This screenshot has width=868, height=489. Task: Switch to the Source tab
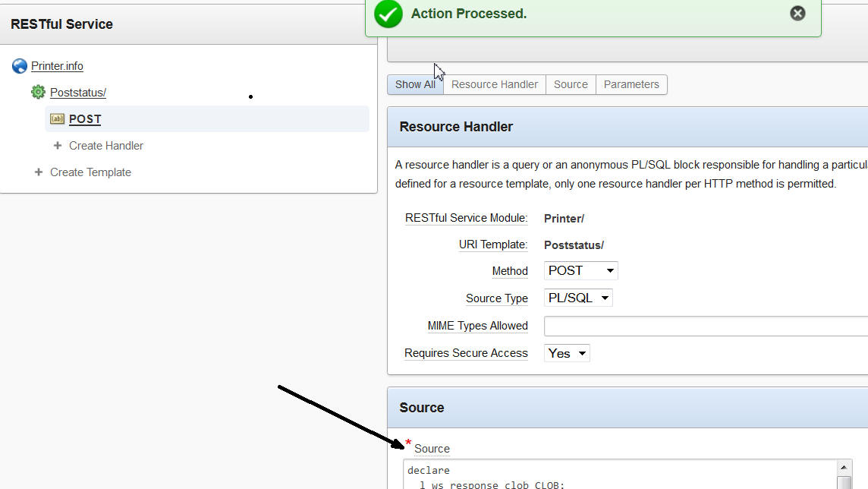click(x=571, y=84)
